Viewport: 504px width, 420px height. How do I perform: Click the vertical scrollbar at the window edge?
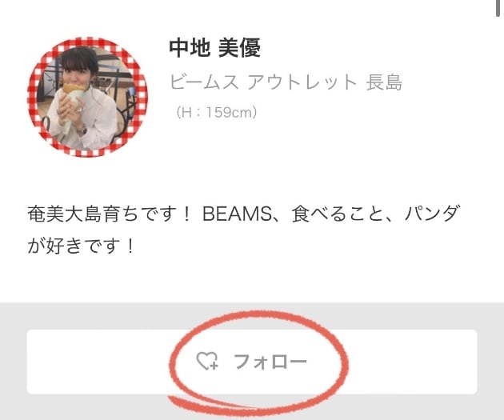pos(498,8)
